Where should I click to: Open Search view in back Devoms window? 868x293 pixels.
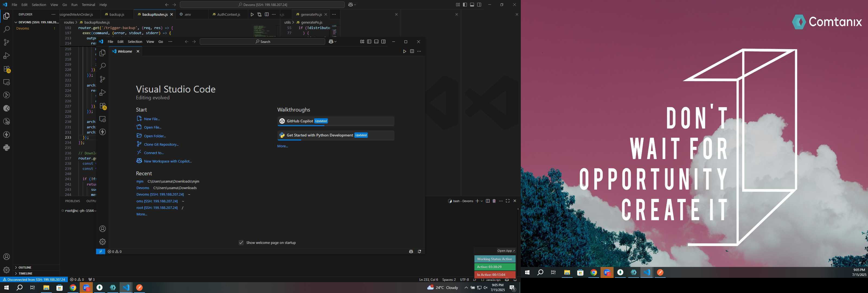[x=7, y=29]
